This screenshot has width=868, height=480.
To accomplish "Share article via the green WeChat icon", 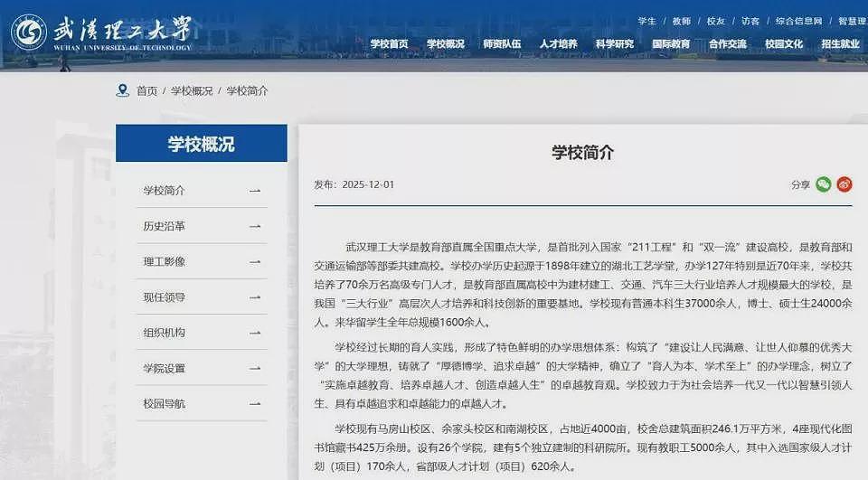I will tap(823, 184).
